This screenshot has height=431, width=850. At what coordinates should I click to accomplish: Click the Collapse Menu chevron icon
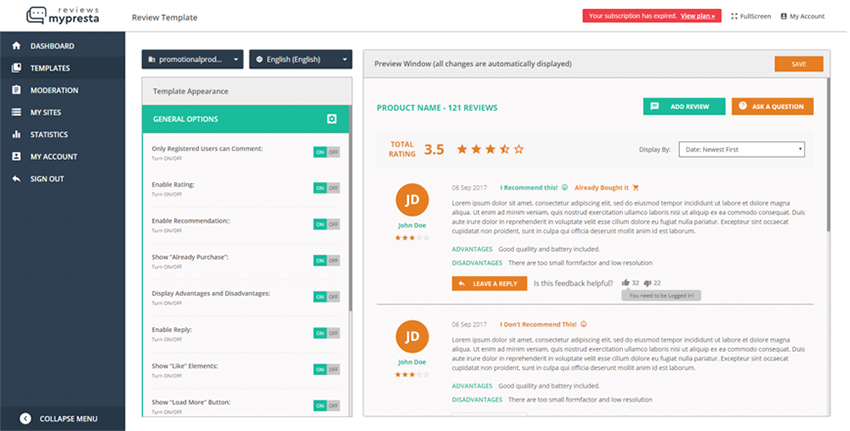tap(25, 419)
